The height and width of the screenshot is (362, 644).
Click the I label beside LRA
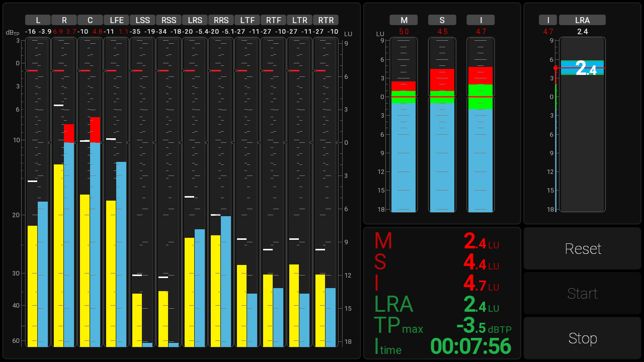[x=548, y=20]
